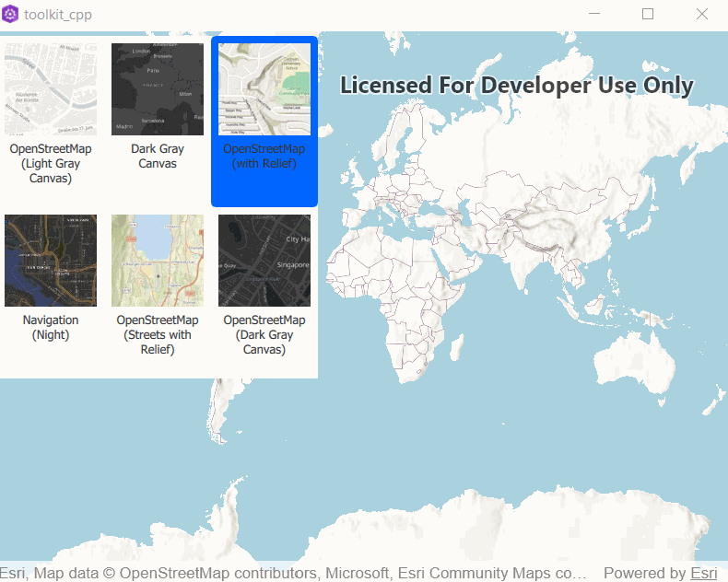Select OpenStreetMap (Dark Gray Canvas) thumbnail image
Image resolution: width=728 pixels, height=582 pixels.
pos(264,261)
